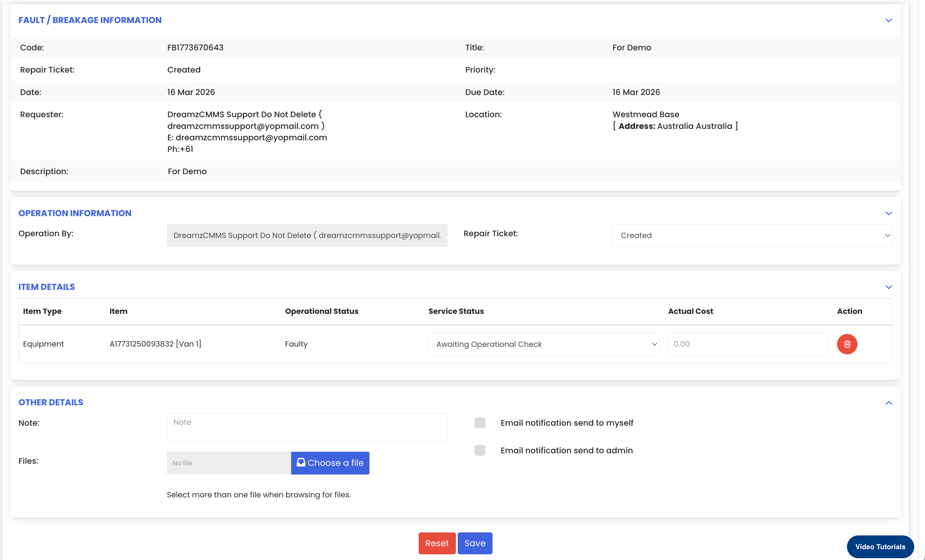Click the Other Details heading
This screenshot has width=925, height=560.
(51, 403)
